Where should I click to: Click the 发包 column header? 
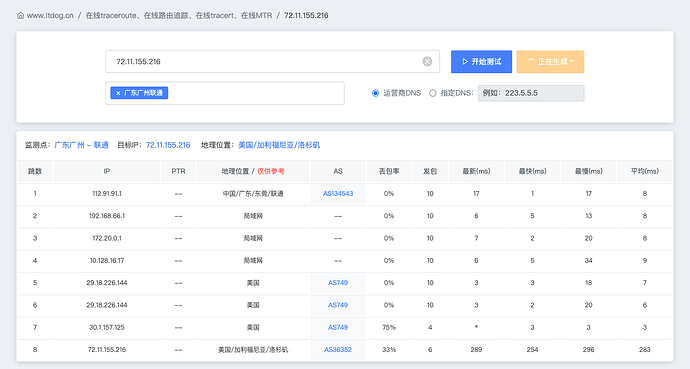tap(430, 172)
